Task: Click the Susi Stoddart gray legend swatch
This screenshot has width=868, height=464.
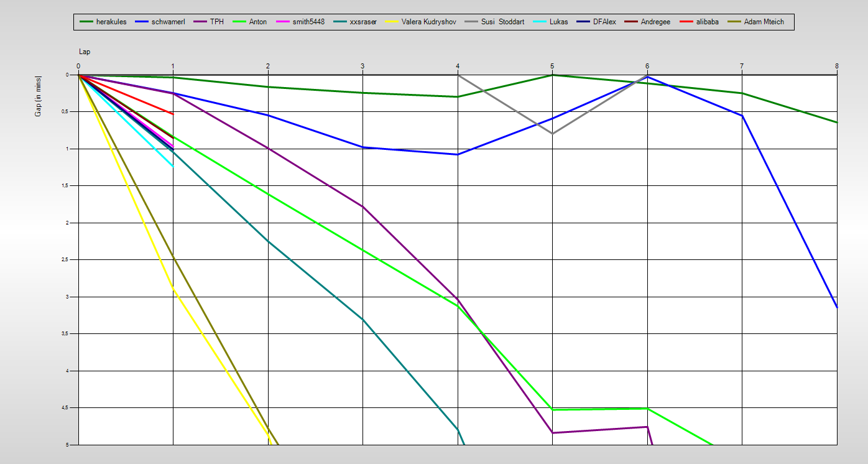Action: (x=471, y=22)
